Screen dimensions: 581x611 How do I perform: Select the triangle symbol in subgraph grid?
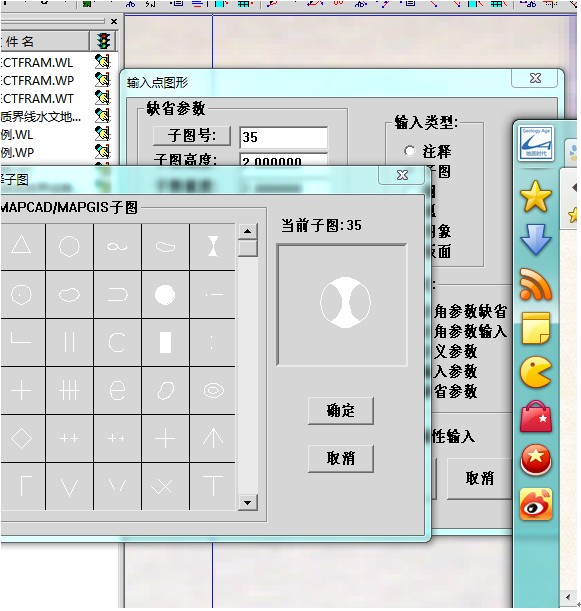pos(21,246)
